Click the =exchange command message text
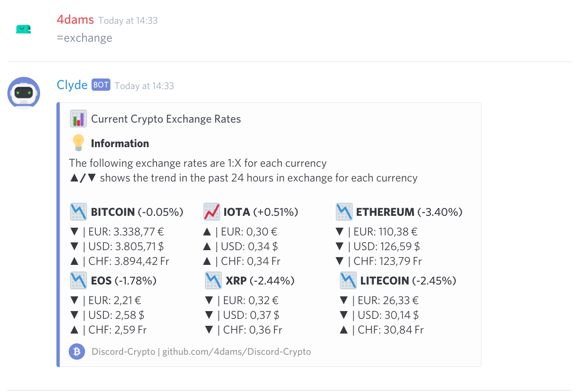The height and width of the screenshot is (392, 579). click(85, 38)
